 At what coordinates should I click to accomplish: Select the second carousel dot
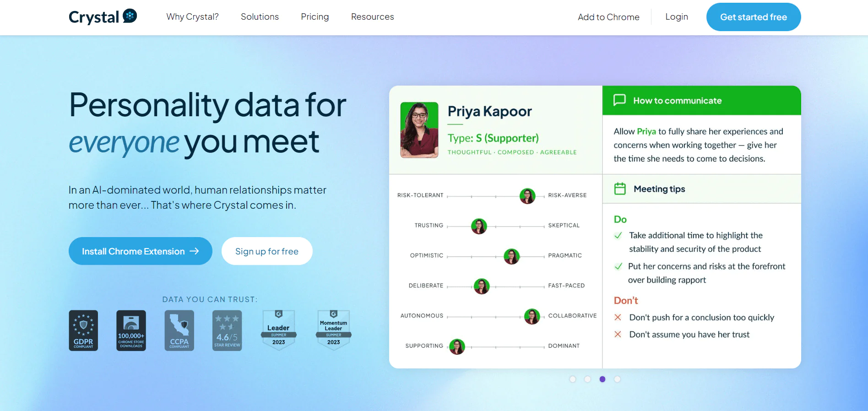tap(588, 379)
